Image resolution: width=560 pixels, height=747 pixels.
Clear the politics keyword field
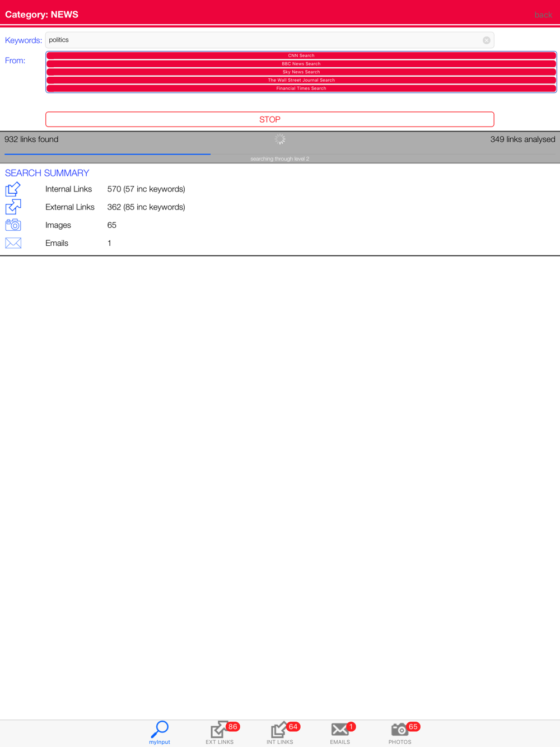point(486,40)
